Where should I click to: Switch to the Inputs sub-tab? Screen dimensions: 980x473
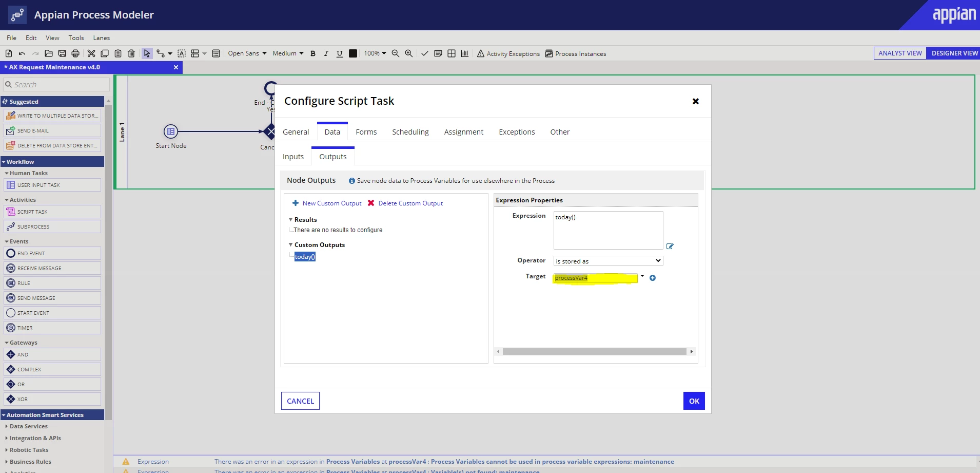click(x=293, y=157)
